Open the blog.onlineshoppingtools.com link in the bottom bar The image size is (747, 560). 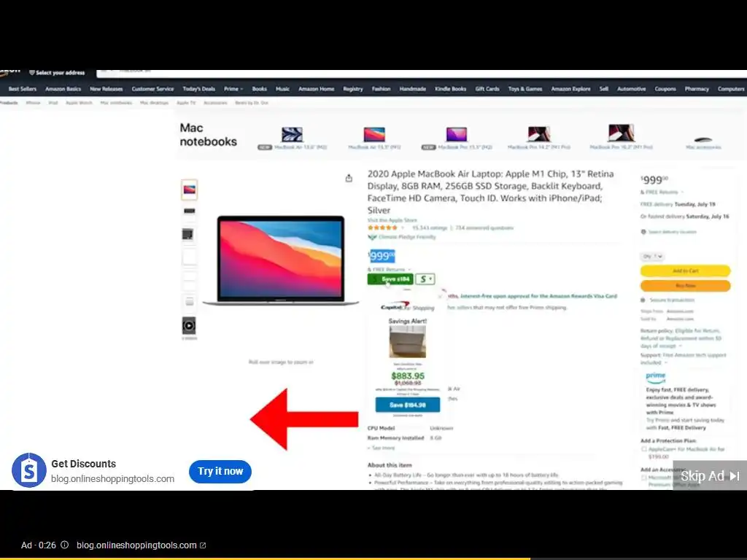(x=141, y=545)
